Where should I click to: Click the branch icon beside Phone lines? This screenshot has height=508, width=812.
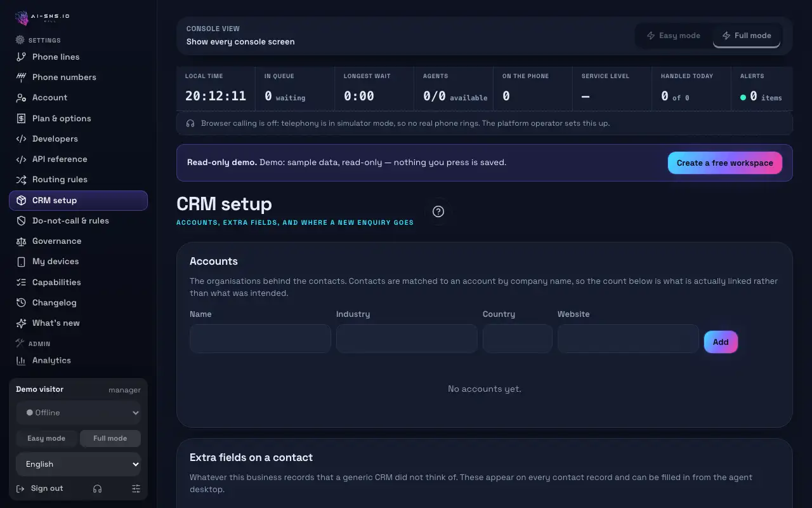pyautogui.click(x=21, y=57)
